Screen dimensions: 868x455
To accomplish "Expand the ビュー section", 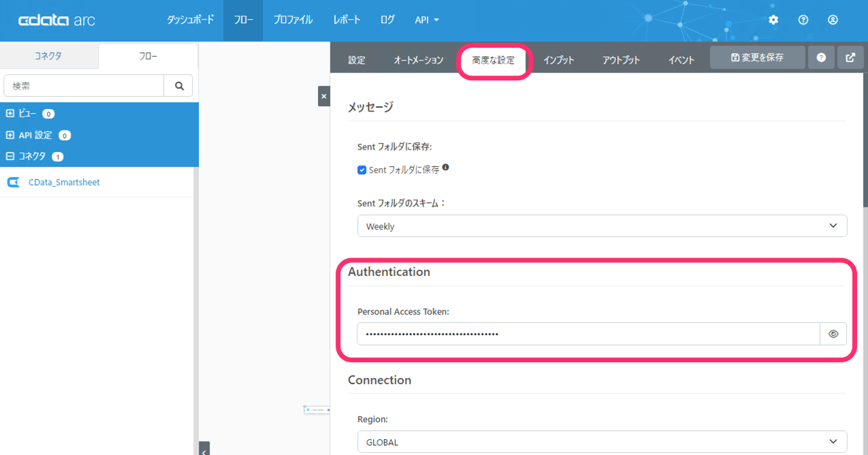I will (10, 114).
